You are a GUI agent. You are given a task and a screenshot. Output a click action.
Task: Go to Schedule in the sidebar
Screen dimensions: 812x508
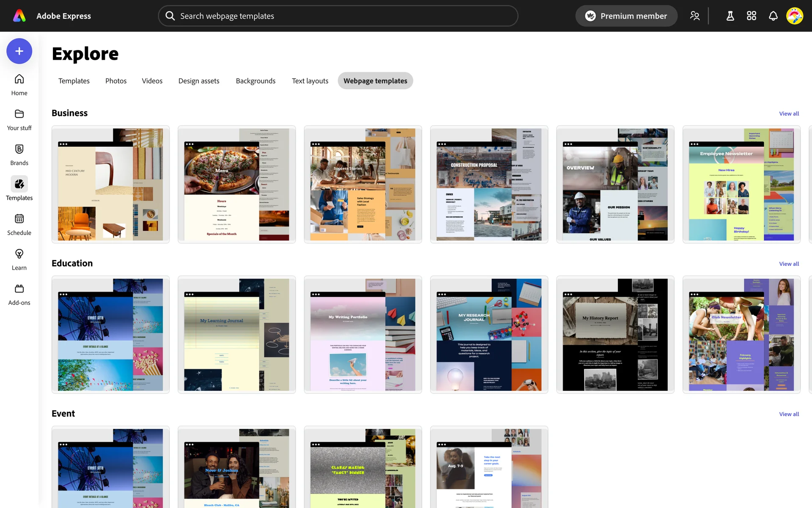19,224
